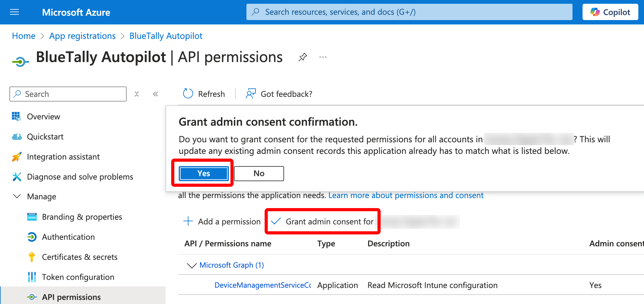Open Got feedback?
Image resolution: width=644 pixels, height=304 pixels.
click(x=279, y=94)
